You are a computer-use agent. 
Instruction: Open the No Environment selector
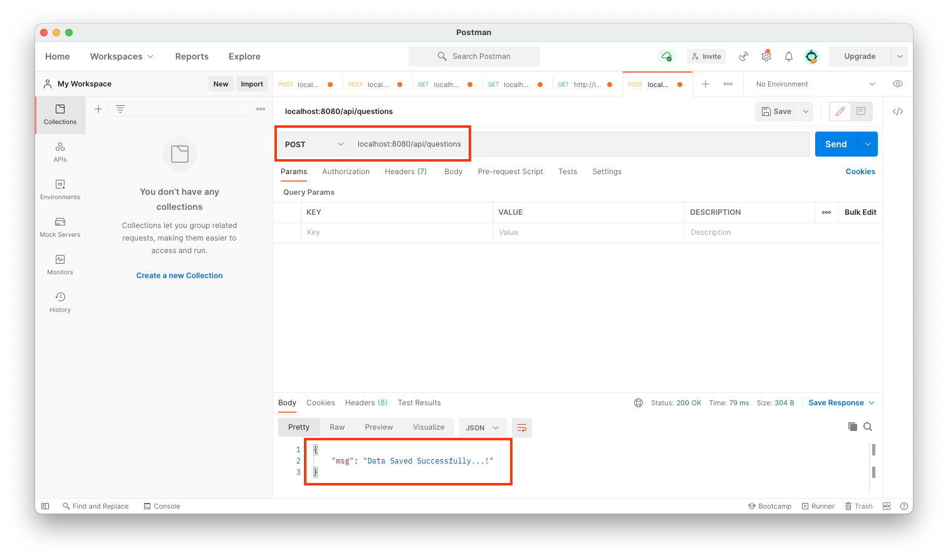click(x=815, y=84)
